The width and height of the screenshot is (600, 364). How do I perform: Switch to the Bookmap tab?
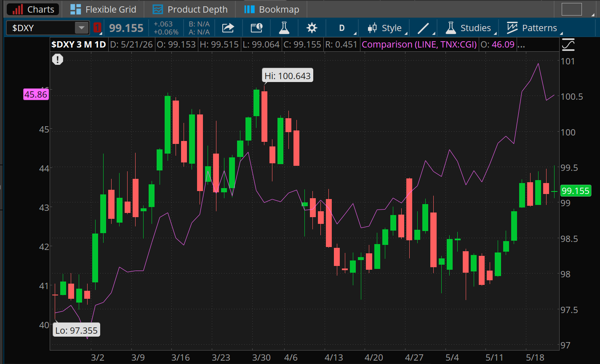(272, 9)
